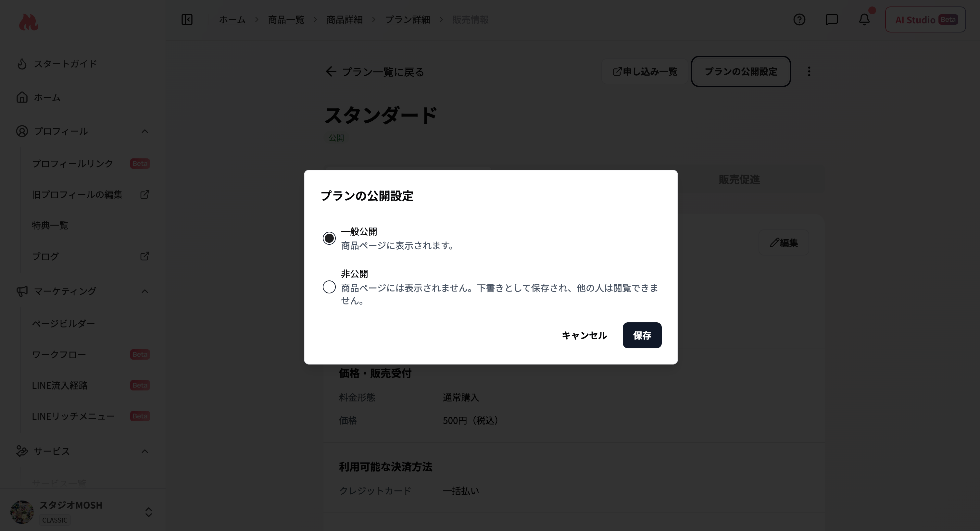Collapse the プロフィール section chevron
The image size is (980, 531).
pyautogui.click(x=144, y=131)
